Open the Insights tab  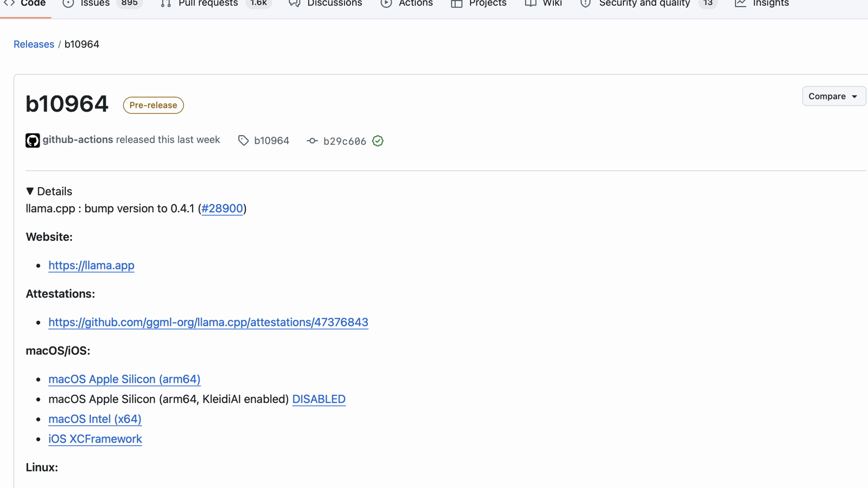click(x=762, y=3)
